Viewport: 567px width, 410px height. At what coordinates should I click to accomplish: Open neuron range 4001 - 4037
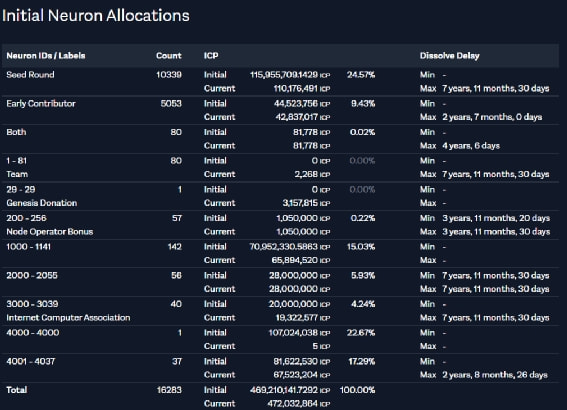coord(31,362)
